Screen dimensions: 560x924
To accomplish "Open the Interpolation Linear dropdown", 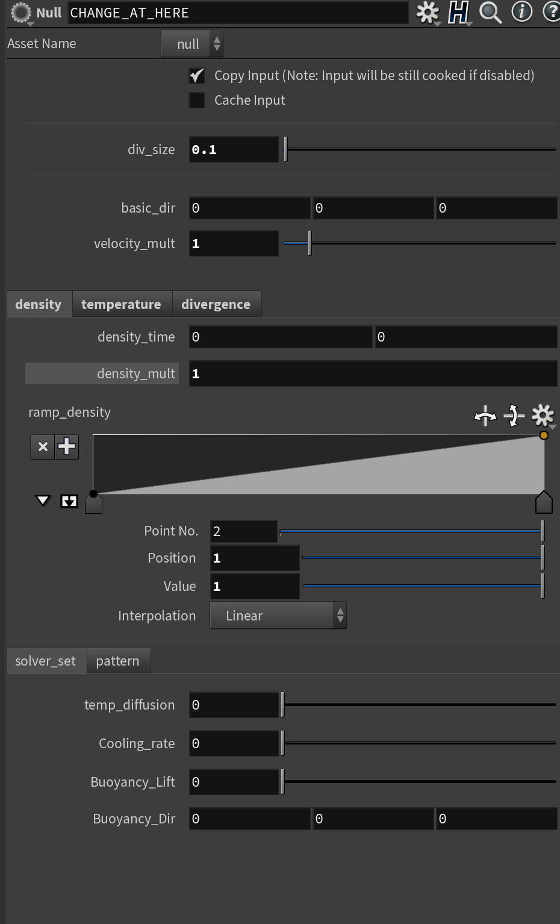I will (278, 616).
